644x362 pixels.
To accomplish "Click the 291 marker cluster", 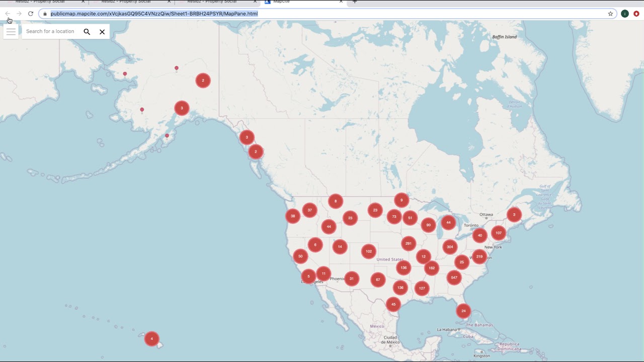I will (x=409, y=243).
